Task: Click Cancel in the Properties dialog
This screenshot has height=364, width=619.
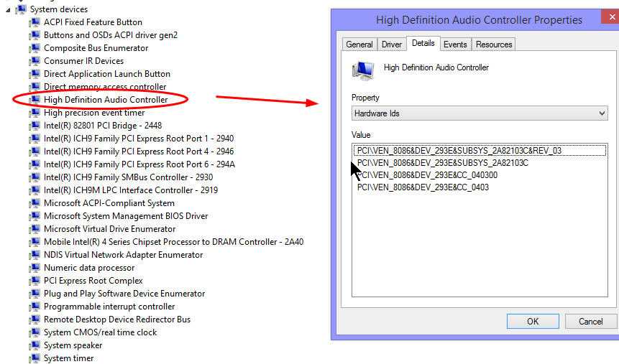Action: [590, 322]
